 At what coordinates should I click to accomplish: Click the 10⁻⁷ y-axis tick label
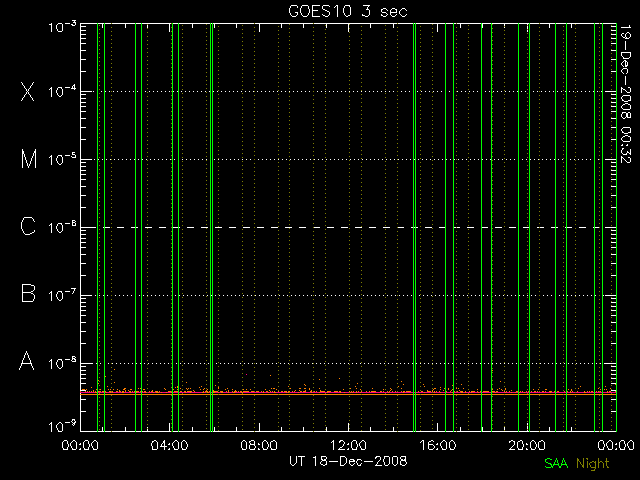click(62, 295)
